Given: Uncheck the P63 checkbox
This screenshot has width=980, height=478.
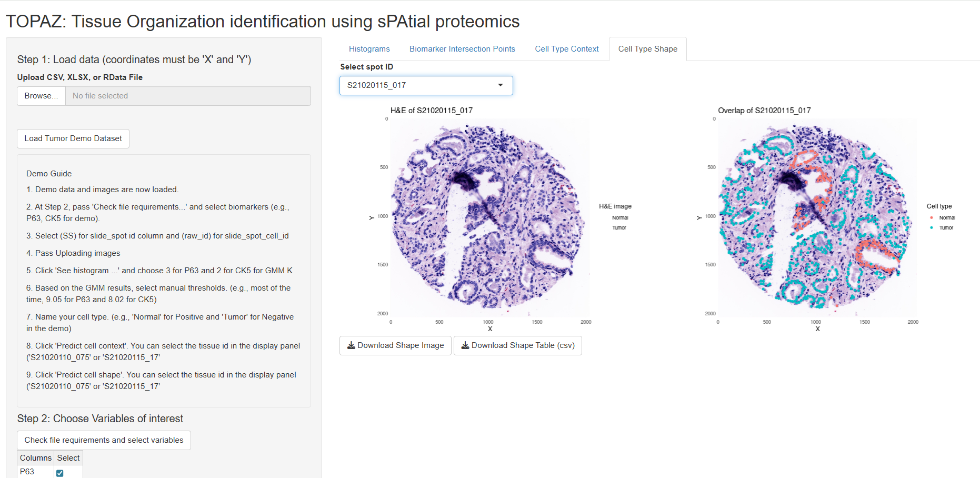Looking at the screenshot, I should (60, 473).
